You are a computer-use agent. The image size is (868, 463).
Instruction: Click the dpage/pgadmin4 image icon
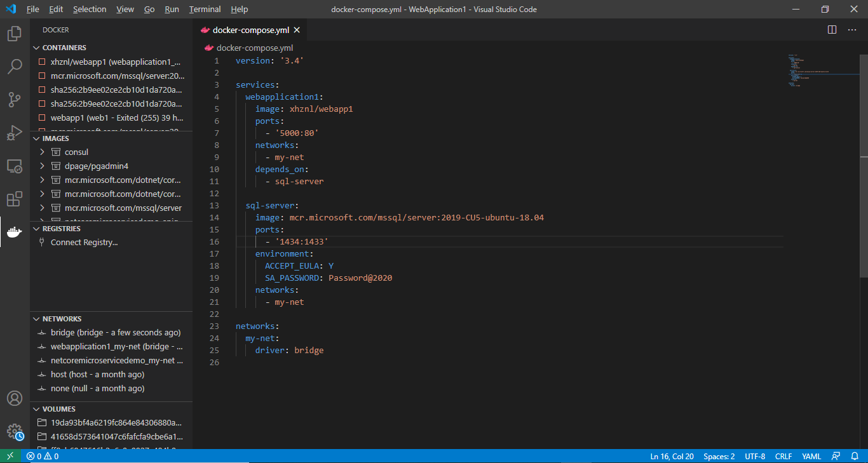[x=56, y=166]
